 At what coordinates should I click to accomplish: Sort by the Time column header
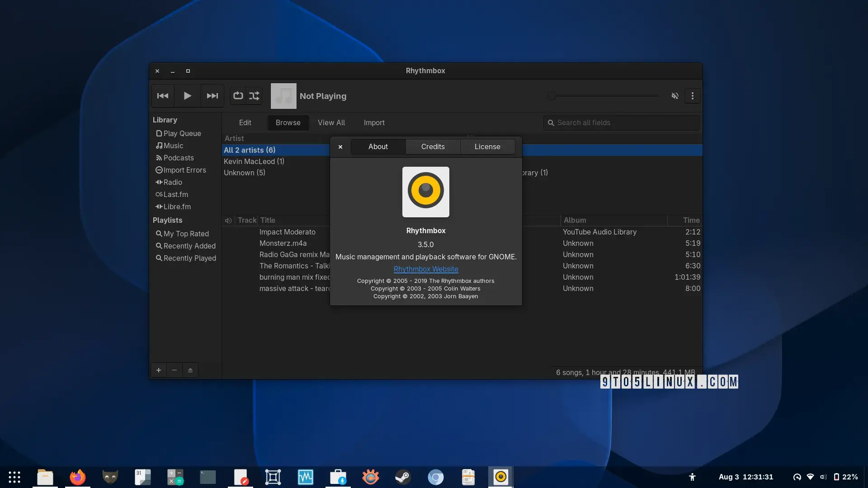click(x=685, y=220)
